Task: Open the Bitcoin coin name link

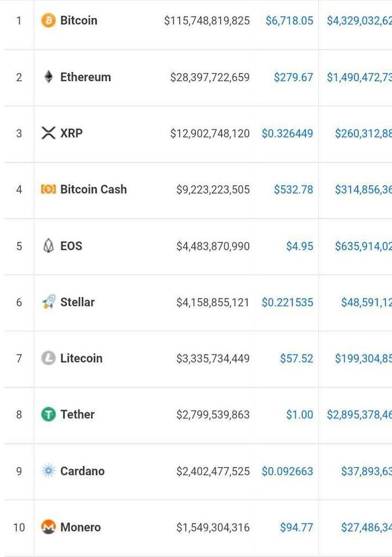Action: click(x=79, y=20)
